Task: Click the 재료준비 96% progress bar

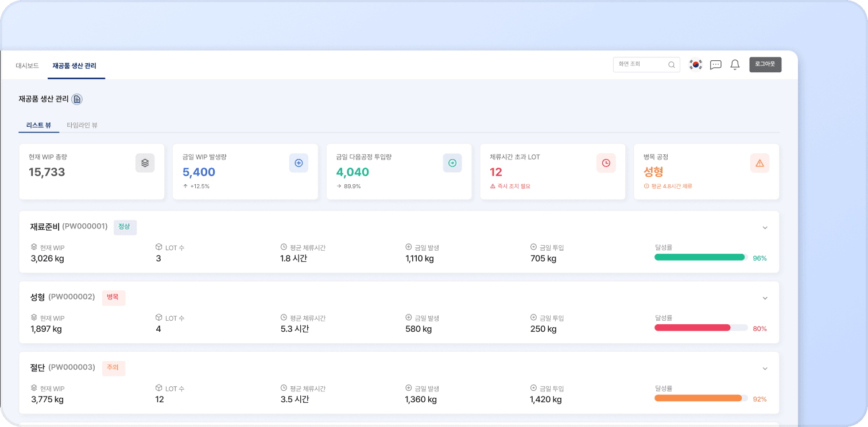Action: tap(701, 257)
